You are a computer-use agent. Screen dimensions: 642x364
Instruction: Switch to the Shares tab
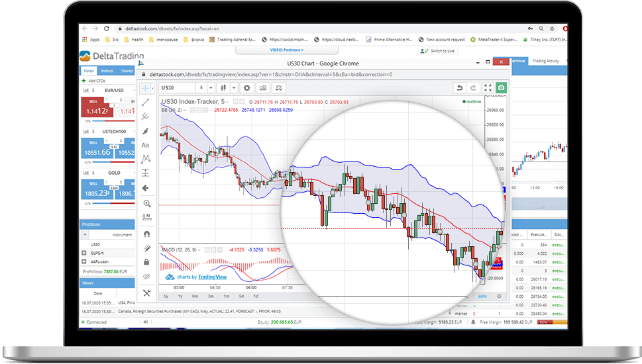click(x=127, y=71)
